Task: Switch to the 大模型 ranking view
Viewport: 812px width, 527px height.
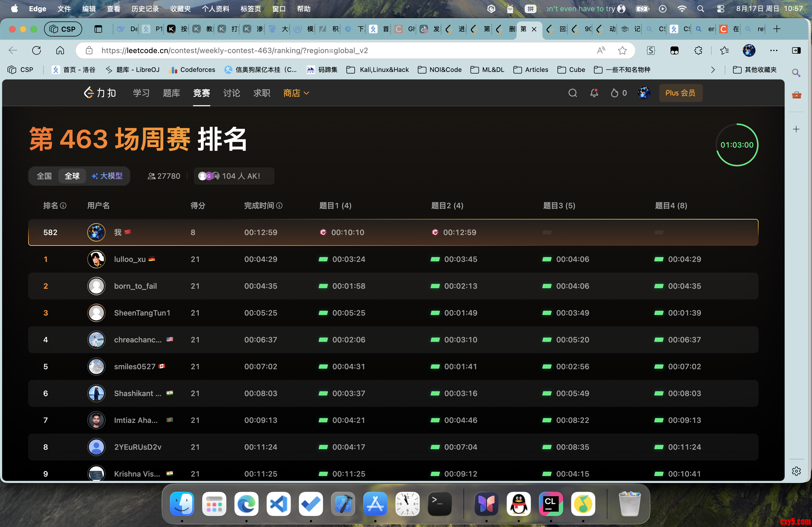Action: click(107, 176)
